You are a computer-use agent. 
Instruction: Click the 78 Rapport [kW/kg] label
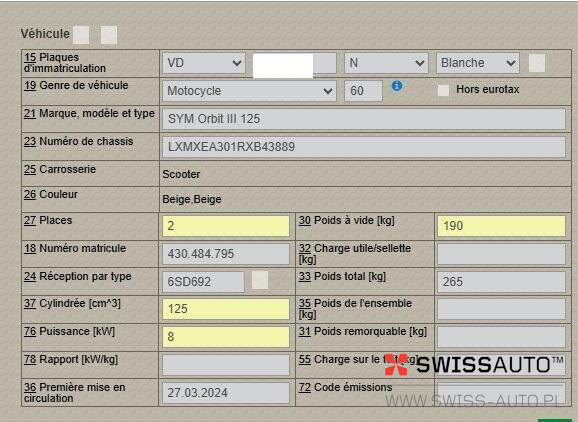(x=71, y=359)
